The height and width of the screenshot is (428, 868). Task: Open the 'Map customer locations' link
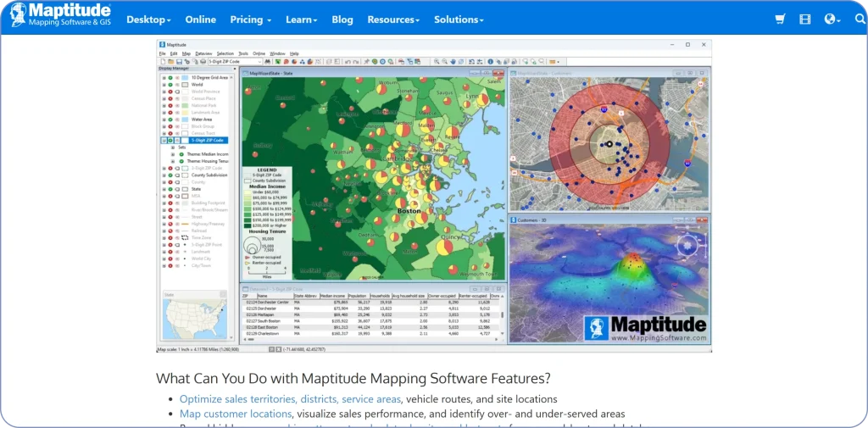236,414
